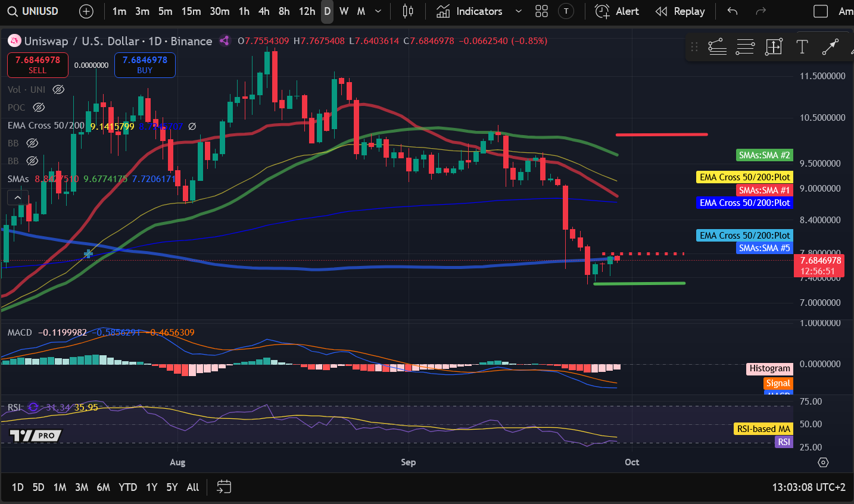Click the purple share icon after Binance
The width and height of the screenshot is (854, 504).
coord(225,41)
